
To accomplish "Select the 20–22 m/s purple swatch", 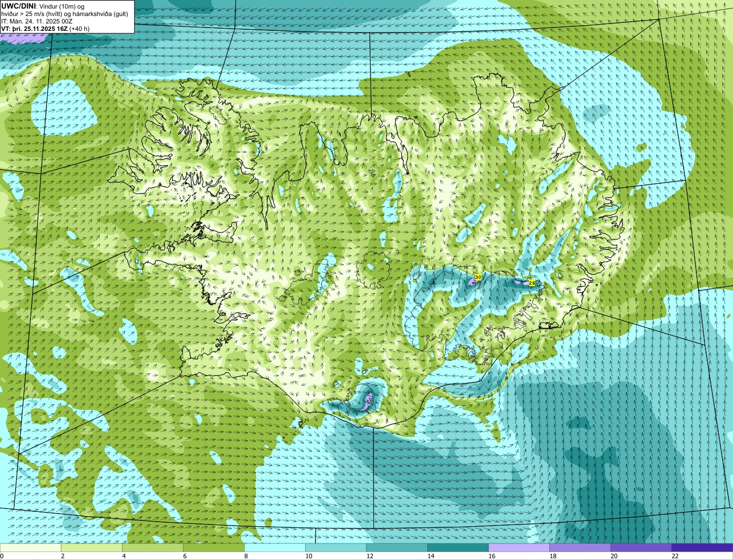I will point(641,547).
